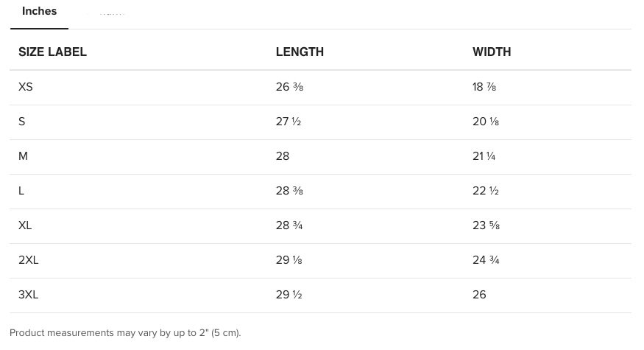Screen dimensions: 644x350
Task: Select the Inches tab
Action: point(39,12)
